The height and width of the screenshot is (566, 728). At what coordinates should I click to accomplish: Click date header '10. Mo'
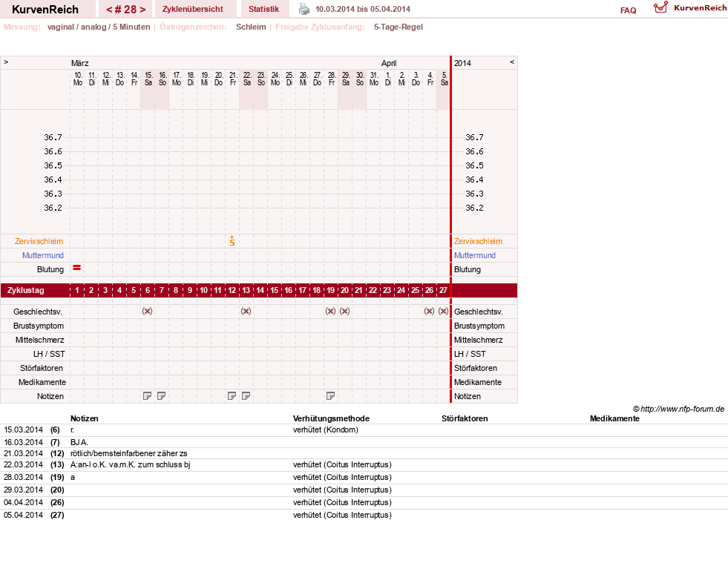point(77,79)
